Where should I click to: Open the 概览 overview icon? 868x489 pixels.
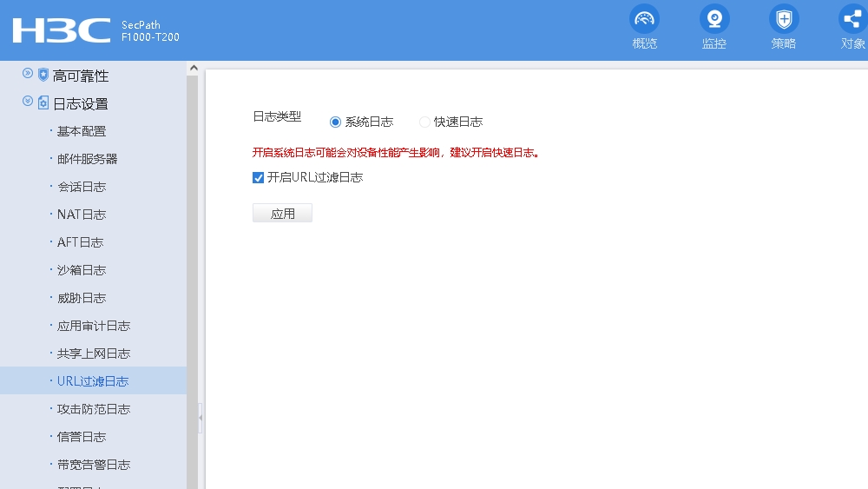point(644,19)
